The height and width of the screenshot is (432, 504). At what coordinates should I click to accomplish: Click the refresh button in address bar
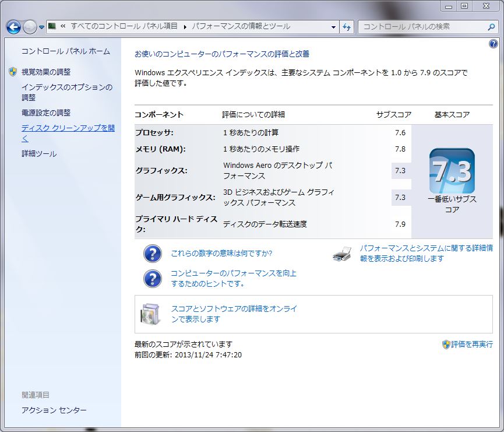(347, 27)
